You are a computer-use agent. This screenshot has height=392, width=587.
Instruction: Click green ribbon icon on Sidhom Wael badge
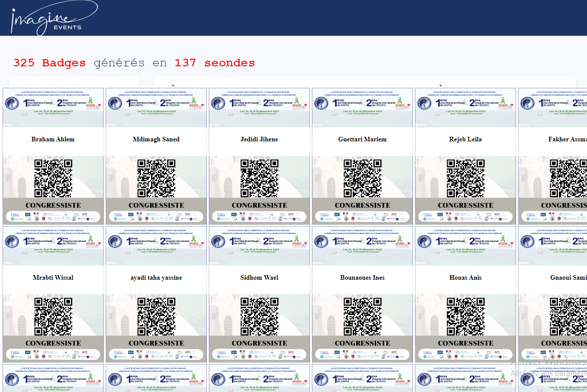(297, 238)
